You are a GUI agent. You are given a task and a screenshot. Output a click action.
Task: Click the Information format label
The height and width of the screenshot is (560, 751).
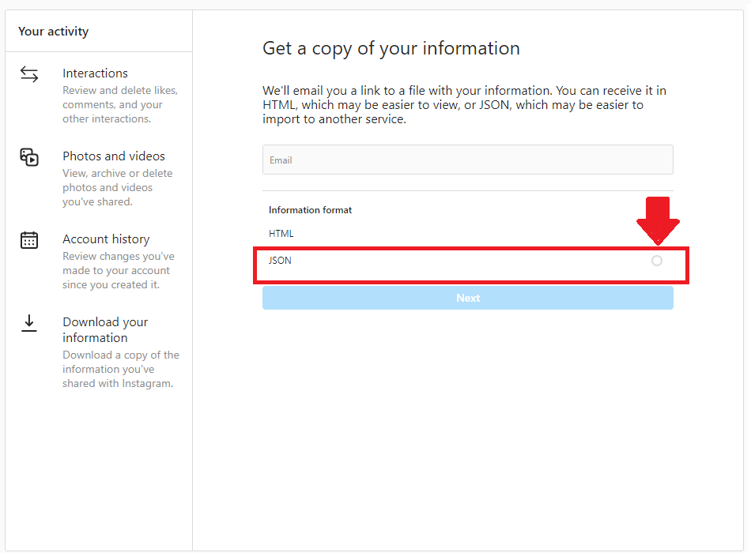click(311, 211)
